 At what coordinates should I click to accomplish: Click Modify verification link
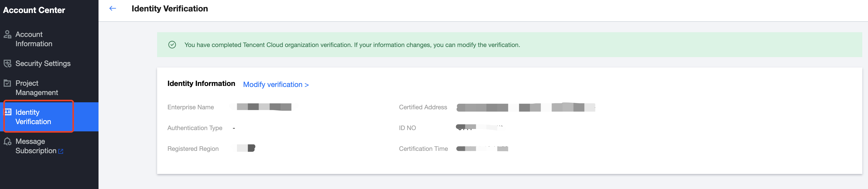(x=276, y=85)
